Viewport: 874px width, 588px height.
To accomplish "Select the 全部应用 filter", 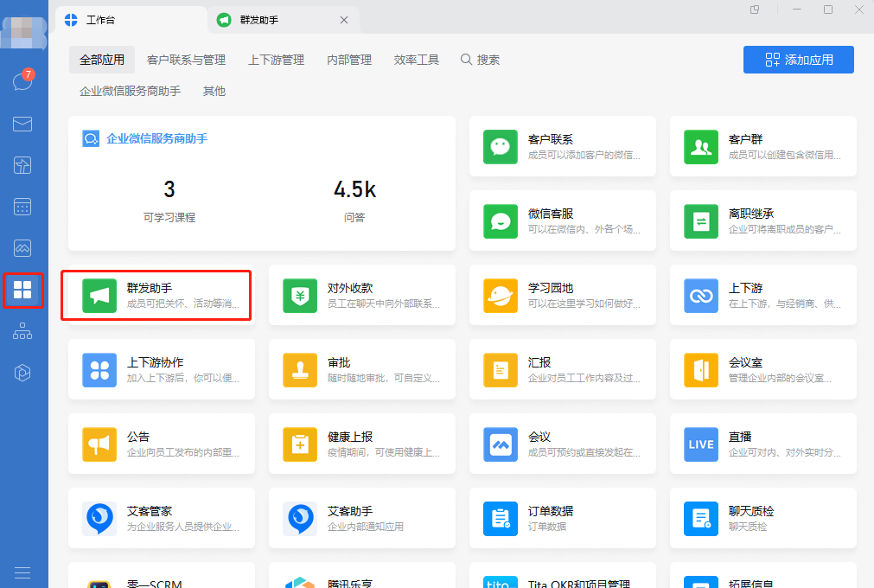I will click(101, 60).
